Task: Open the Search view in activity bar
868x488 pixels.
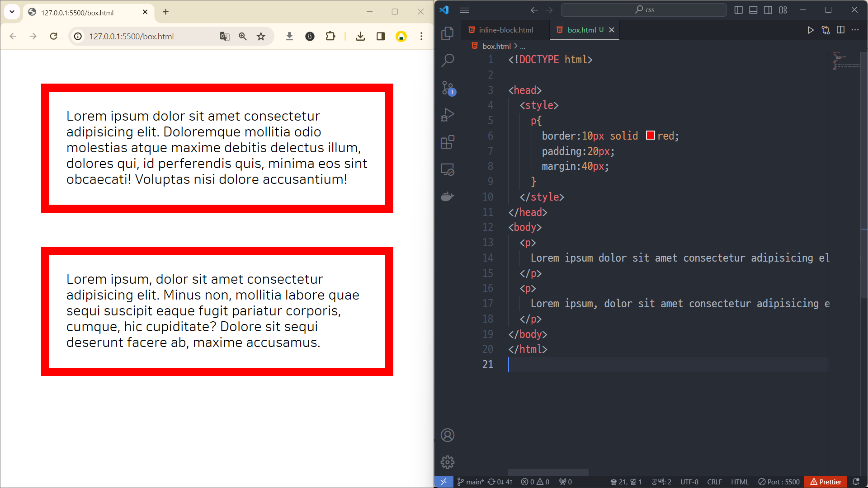Action: point(447,60)
